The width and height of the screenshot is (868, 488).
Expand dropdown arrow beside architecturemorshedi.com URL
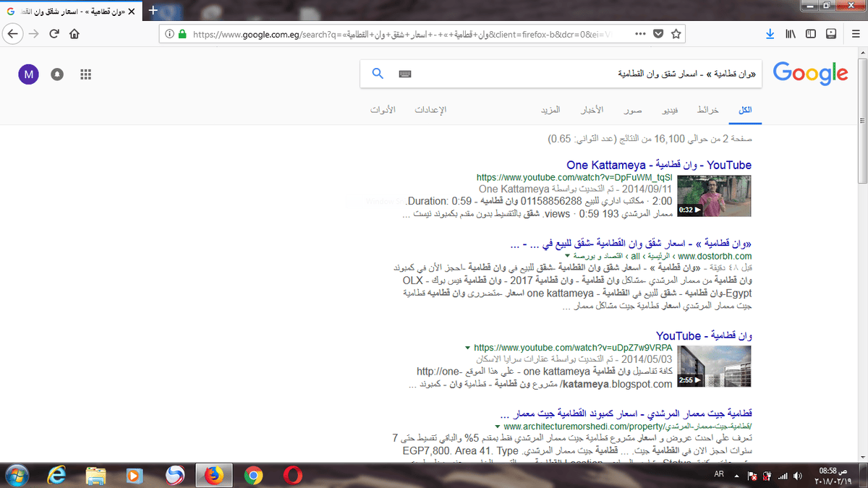498,427
